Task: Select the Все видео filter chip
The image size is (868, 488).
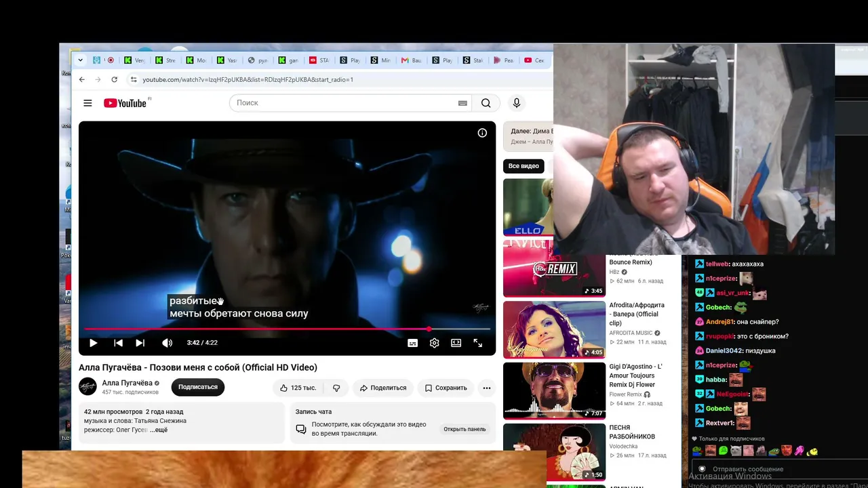Action: click(524, 166)
